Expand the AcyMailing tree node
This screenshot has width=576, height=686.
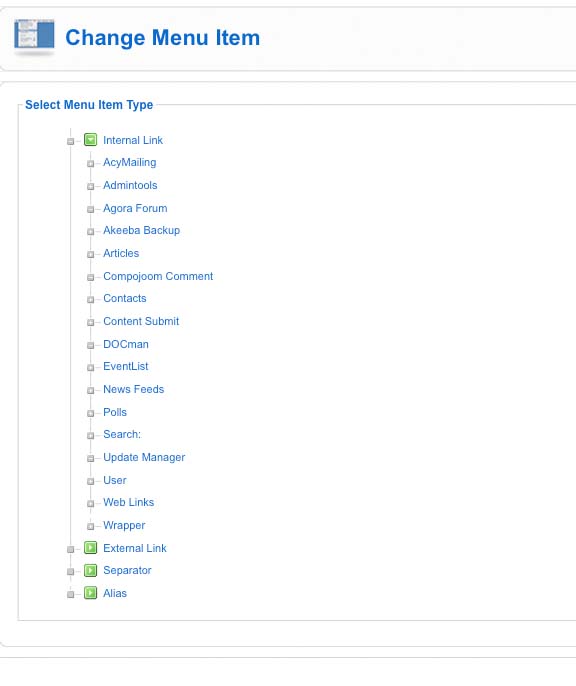pos(91,164)
